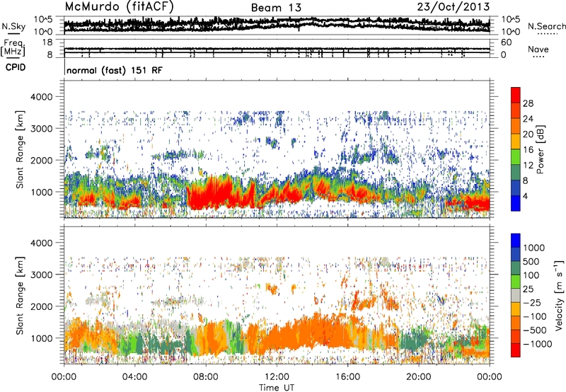Click the "60" tick on Nave axis
566x392 pixels.
coord(506,42)
